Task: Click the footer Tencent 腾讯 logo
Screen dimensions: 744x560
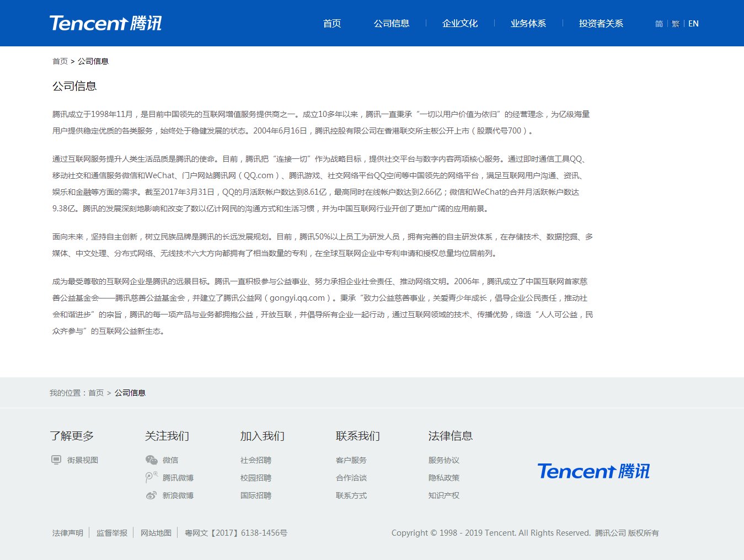Action: pos(593,471)
